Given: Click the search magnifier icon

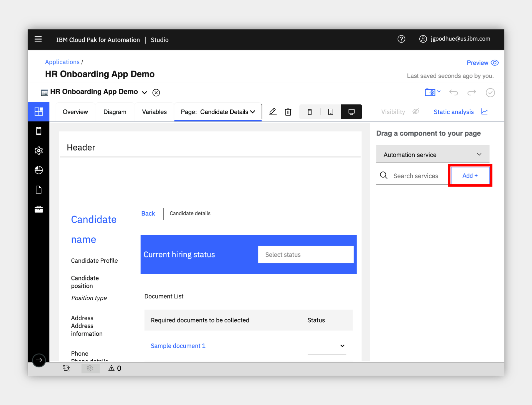Looking at the screenshot, I should pos(384,175).
